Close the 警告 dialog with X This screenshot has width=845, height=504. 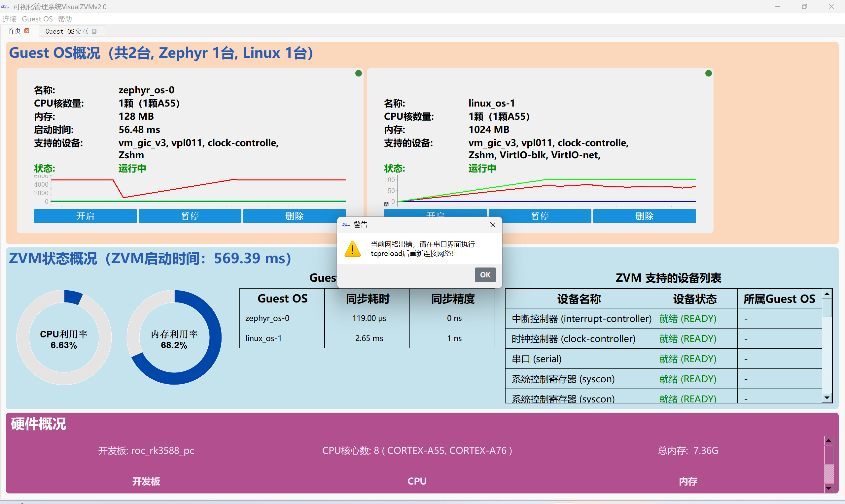(x=493, y=225)
